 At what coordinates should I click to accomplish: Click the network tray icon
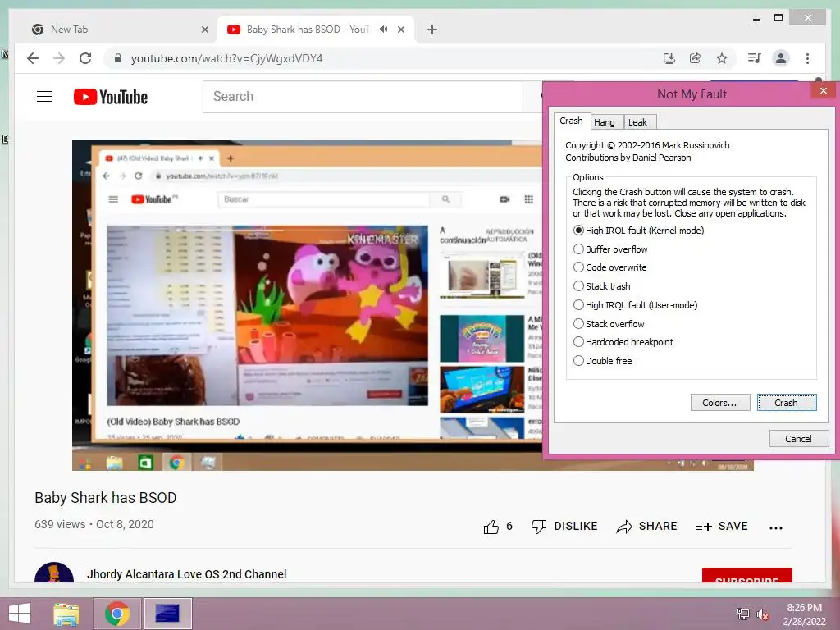click(743, 614)
